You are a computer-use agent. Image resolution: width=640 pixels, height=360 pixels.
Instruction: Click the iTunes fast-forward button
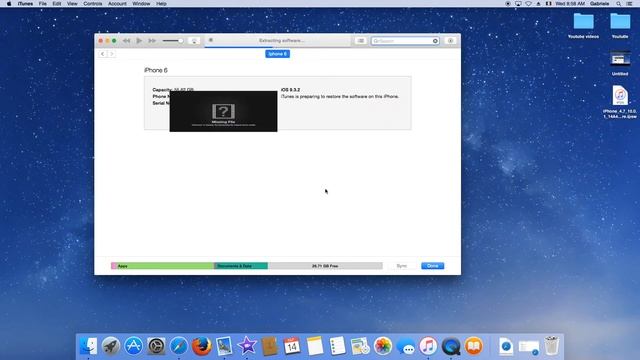tap(152, 41)
